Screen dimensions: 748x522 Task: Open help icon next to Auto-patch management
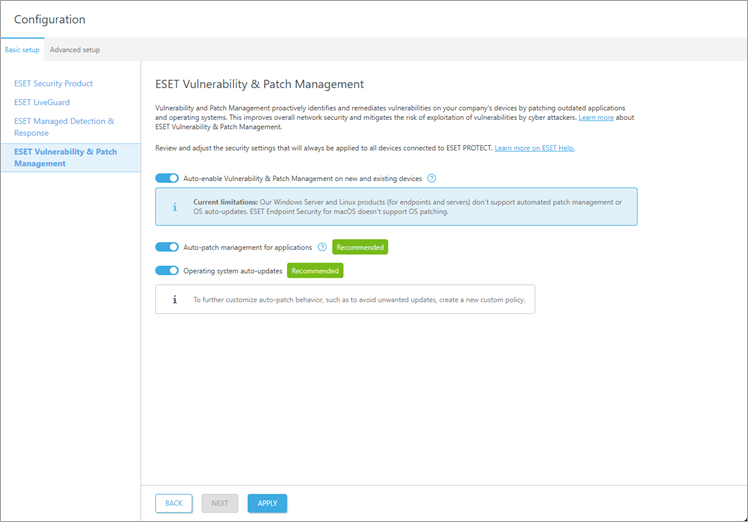click(x=322, y=247)
